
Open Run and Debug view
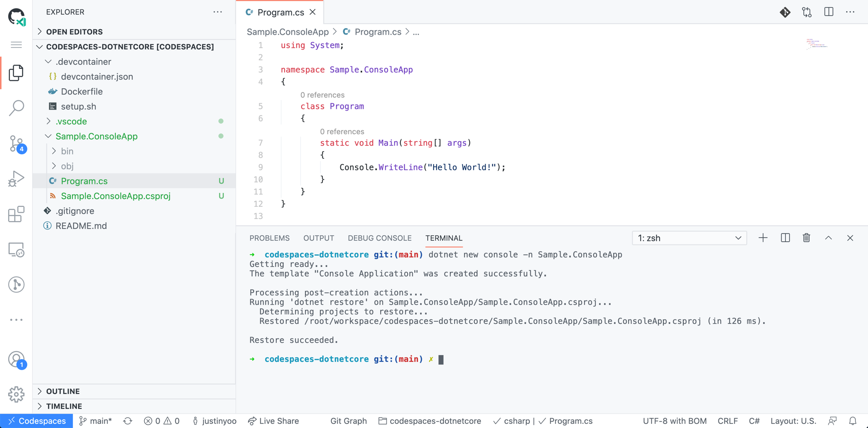pos(16,179)
